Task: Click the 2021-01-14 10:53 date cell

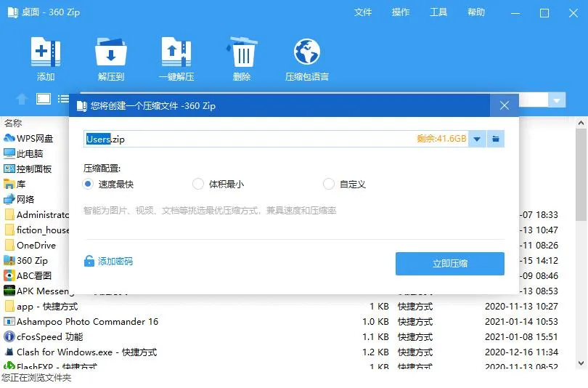Action: (x=521, y=322)
